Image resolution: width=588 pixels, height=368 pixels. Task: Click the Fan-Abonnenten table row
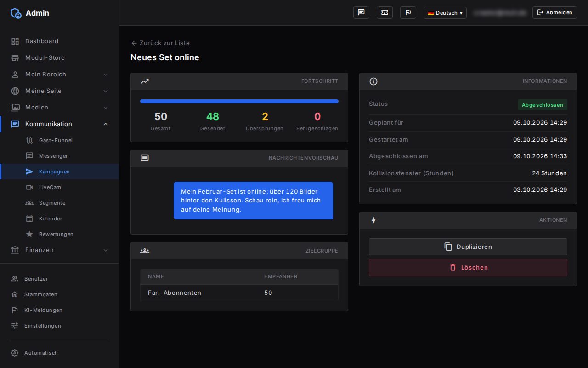pyautogui.click(x=239, y=293)
